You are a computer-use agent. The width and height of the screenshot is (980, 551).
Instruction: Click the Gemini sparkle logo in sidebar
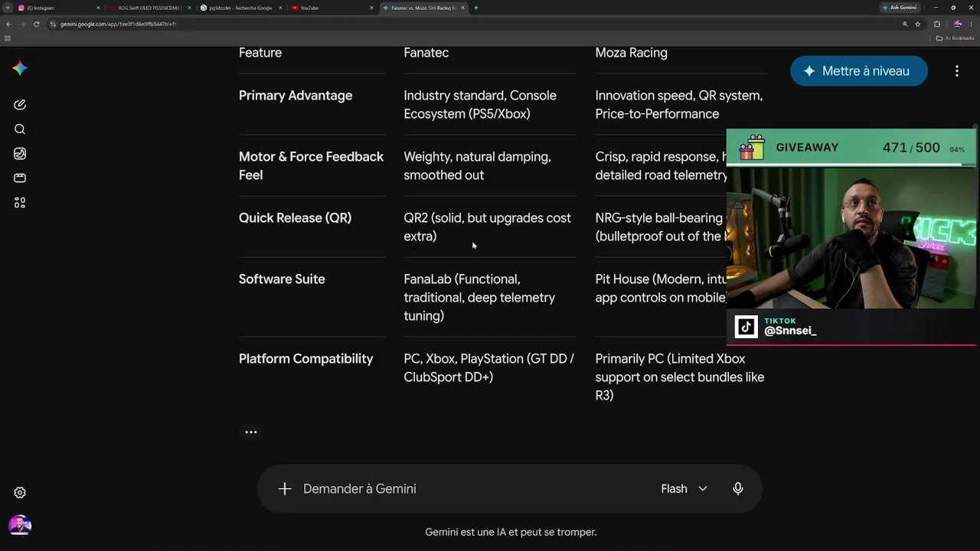point(20,68)
